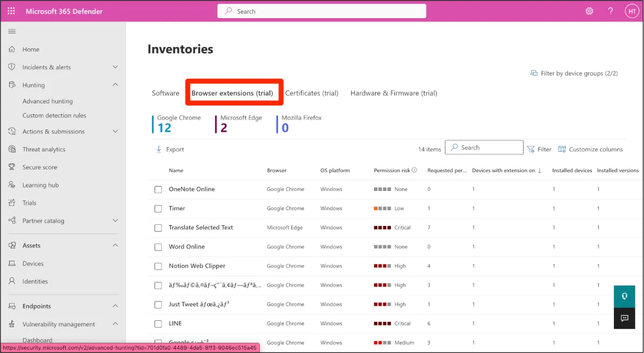This screenshot has width=644, height=353.
Task: Click the Export download icon
Action: coord(159,150)
